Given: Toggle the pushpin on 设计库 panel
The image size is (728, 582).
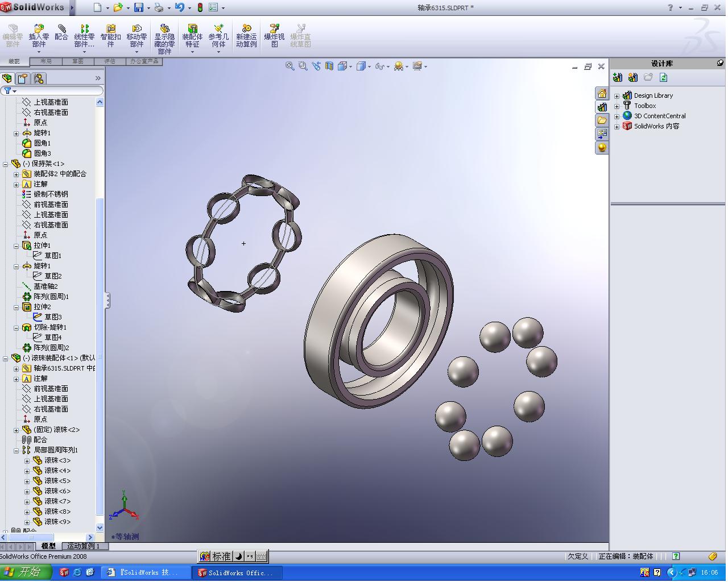Looking at the screenshot, I should [720, 63].
